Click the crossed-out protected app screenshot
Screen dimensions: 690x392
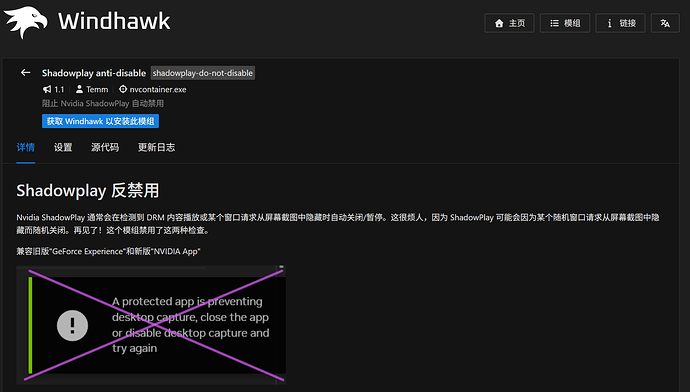151,325
